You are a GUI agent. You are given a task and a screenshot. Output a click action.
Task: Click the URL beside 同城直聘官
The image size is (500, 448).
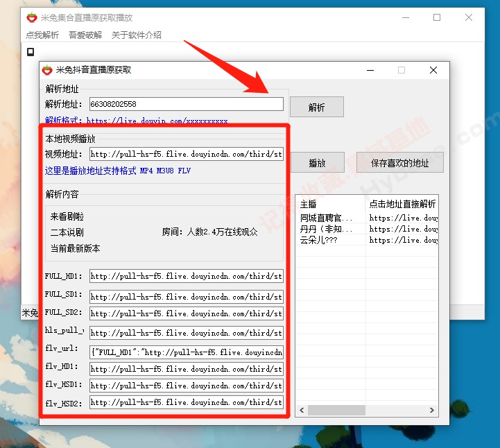(x=403, y=218)
